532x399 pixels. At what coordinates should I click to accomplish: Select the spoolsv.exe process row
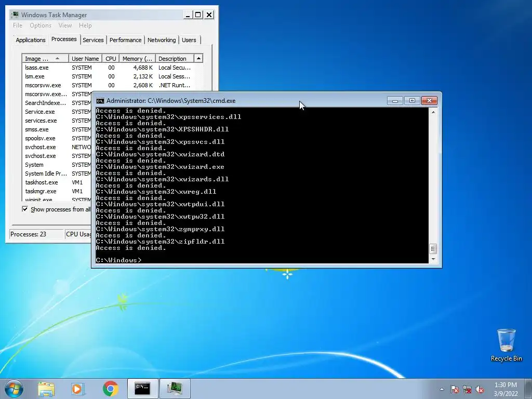(57, 138)
